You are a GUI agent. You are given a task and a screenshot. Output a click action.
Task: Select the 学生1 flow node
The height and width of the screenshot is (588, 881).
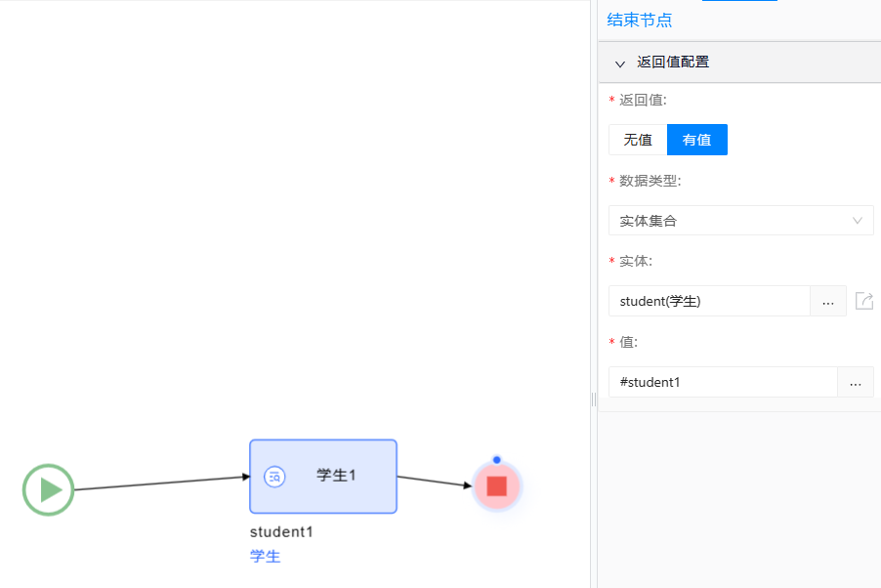(323, 477)
